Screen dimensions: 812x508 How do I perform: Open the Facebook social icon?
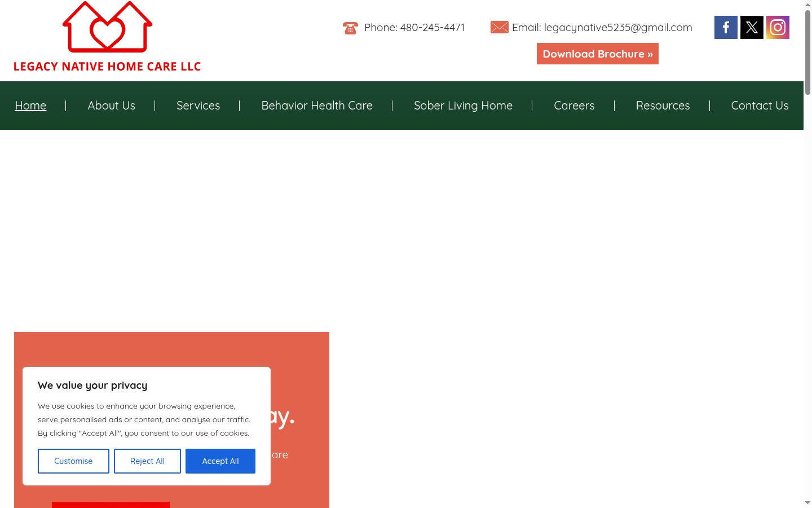click(726, 27)
